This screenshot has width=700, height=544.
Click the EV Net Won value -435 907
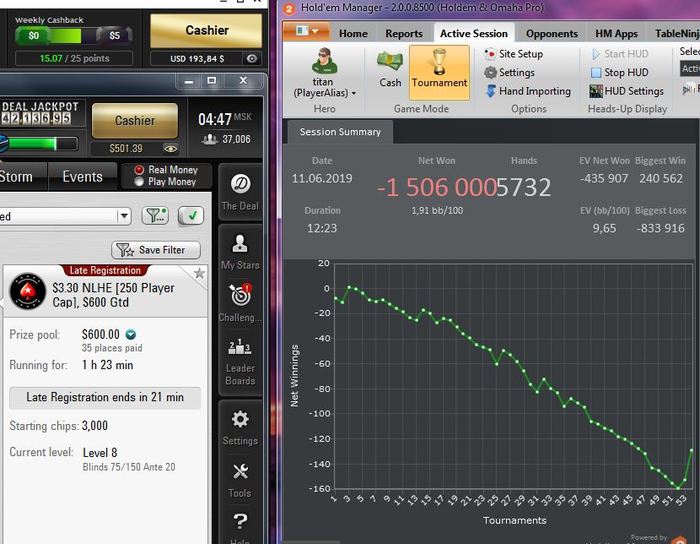pyautogui.click(x=604, y=179)
